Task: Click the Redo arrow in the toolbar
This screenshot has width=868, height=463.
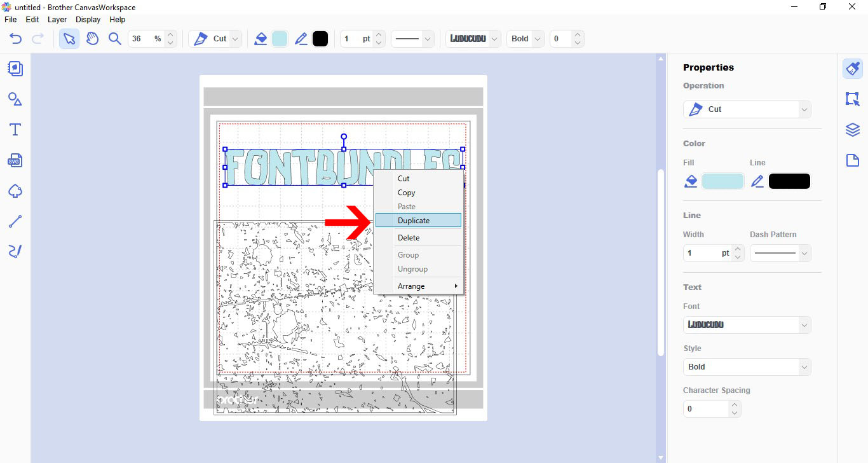Action: pos(37,39)
